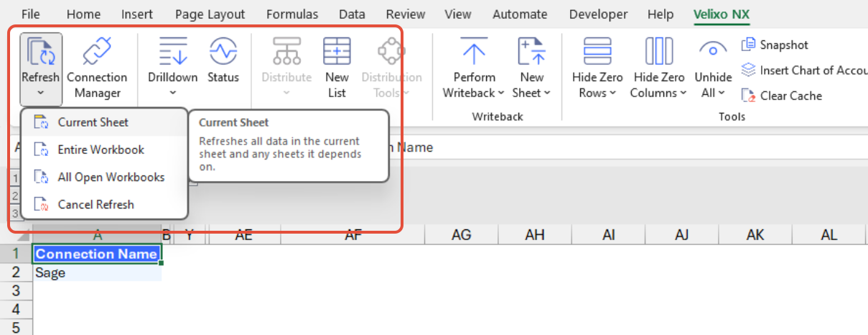Select row header 3

click(17, 291)
